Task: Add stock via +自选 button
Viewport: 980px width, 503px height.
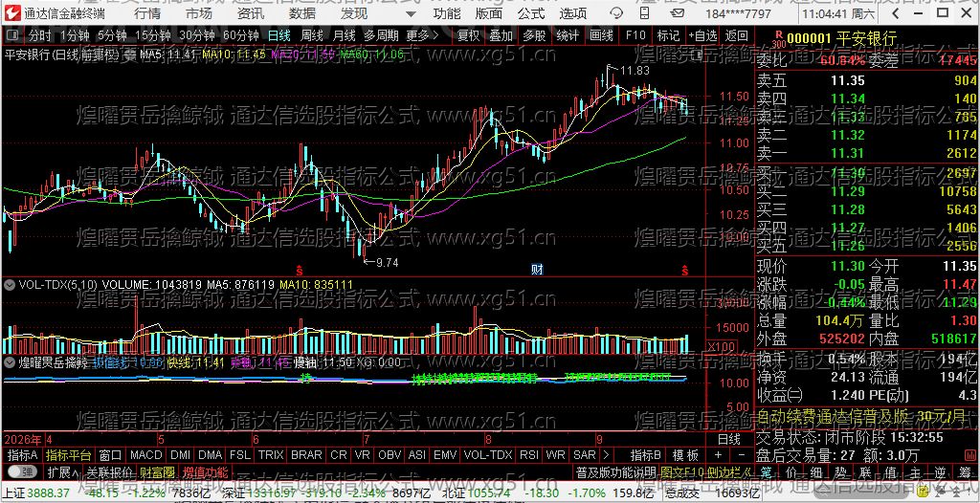Action: tap(703, 35)
